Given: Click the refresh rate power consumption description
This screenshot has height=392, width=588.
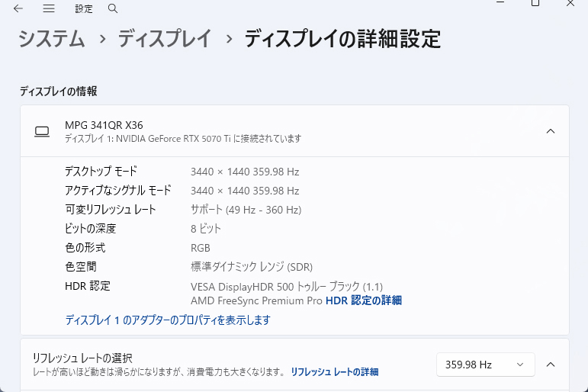Looking at the screenshot, I should (x=159, y=371).
